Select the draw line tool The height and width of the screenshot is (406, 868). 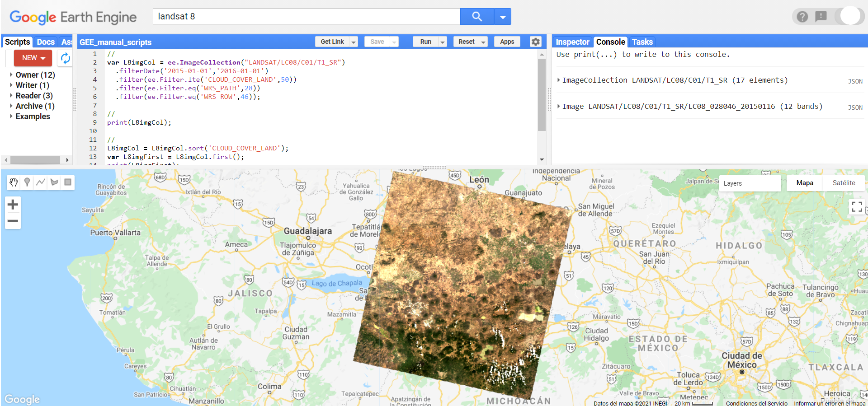41,182
